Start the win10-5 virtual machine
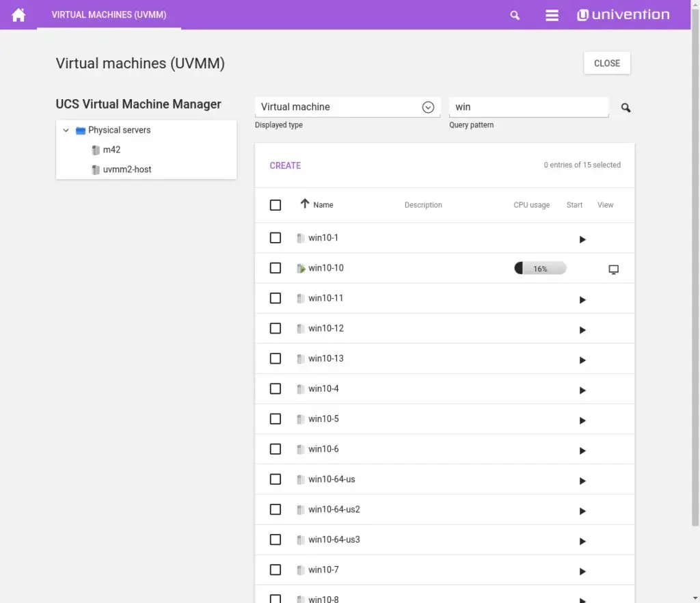Screen dimensions: 700x603 582,420
